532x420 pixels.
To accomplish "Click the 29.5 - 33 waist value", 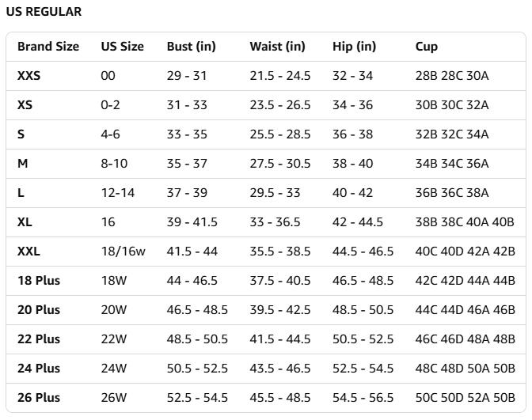I will (x=277, y=193).
